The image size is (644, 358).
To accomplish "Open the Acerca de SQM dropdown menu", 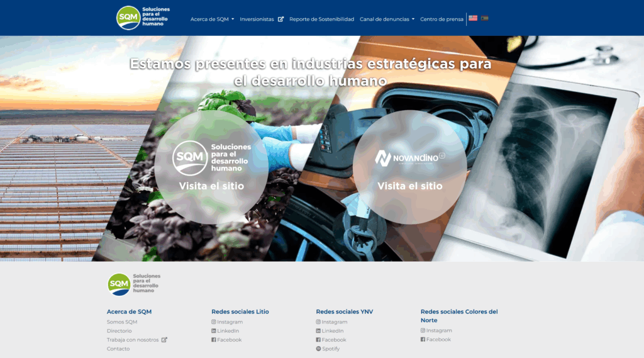I will pos(212,19).
